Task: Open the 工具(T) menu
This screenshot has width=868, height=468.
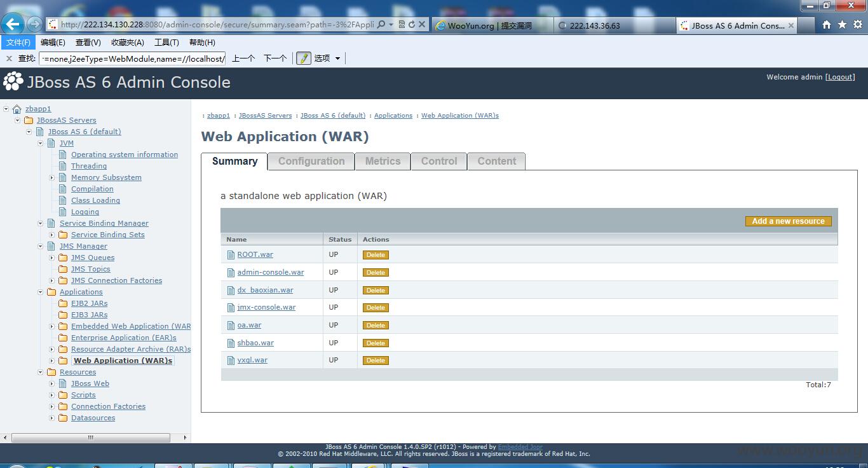Action: click(x=166, y=43)
